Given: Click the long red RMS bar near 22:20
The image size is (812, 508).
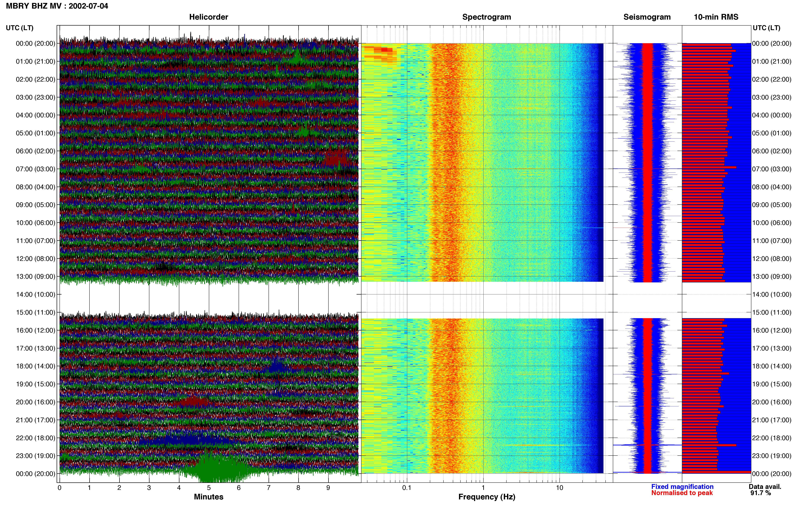Looking at the screenshot, I should [x=709, y=445].
